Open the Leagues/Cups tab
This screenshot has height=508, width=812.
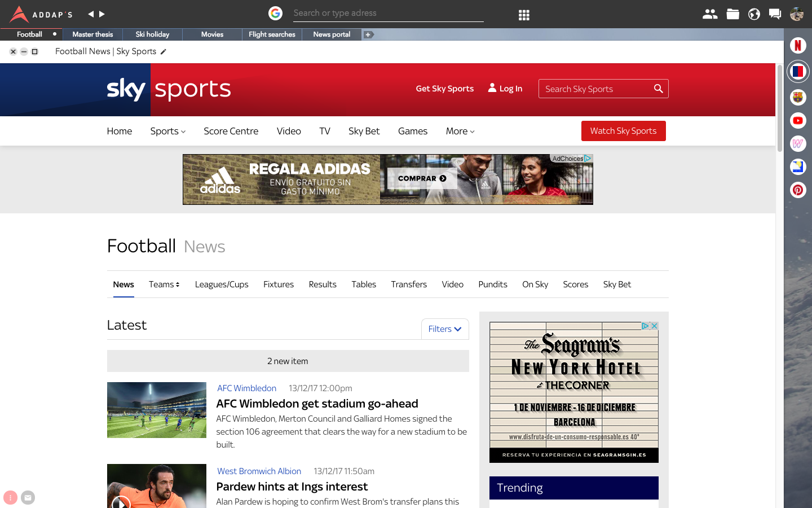(x=222, y=284)
